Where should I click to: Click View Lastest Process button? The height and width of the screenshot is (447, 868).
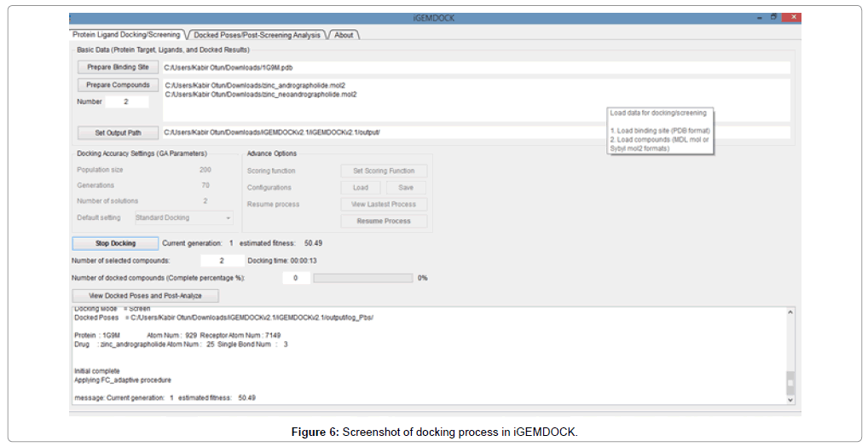click(384, 205)
